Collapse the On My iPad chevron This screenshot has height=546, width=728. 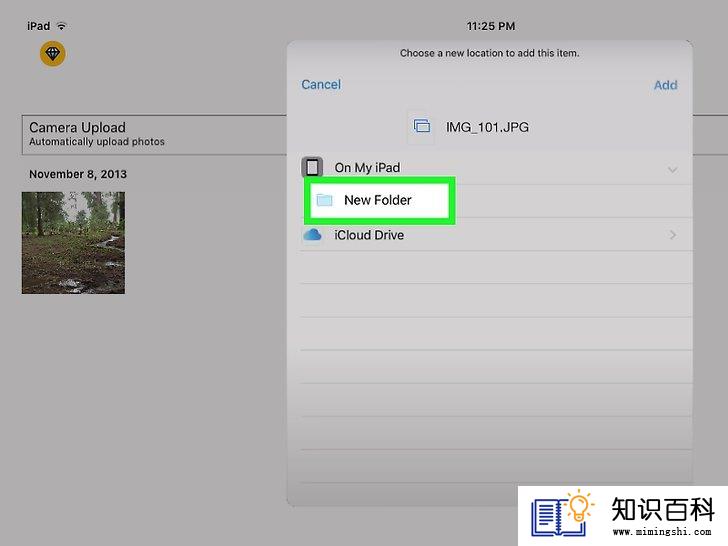tap(672, 169)
